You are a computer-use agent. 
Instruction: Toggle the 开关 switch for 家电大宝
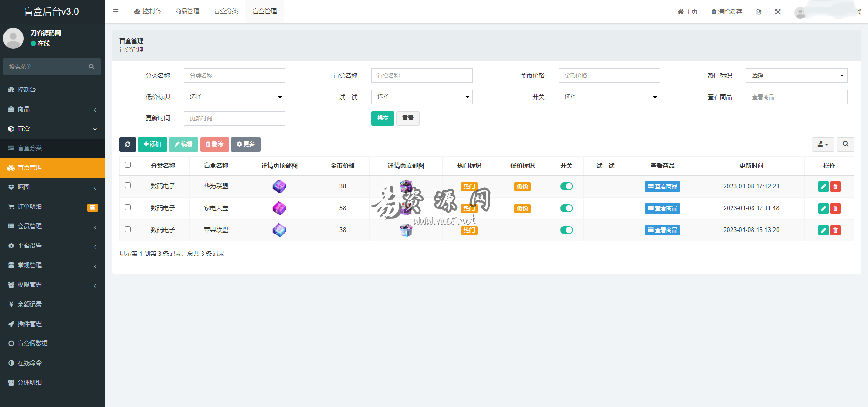click(566, 208)
